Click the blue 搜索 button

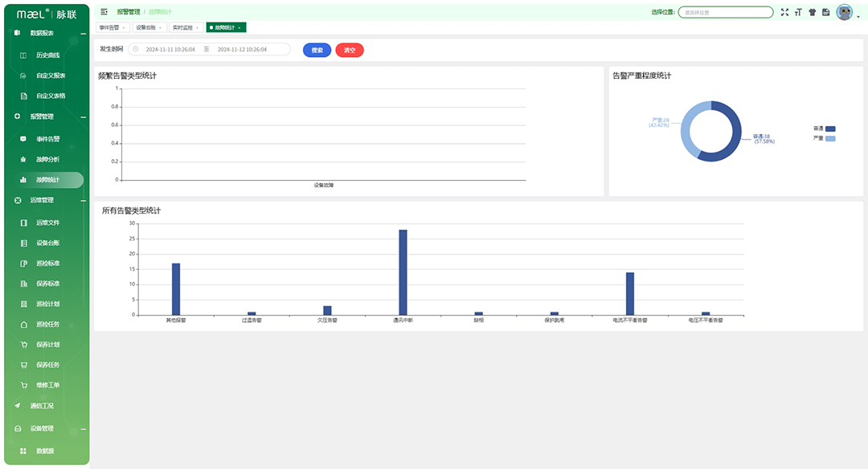[317, 50]
